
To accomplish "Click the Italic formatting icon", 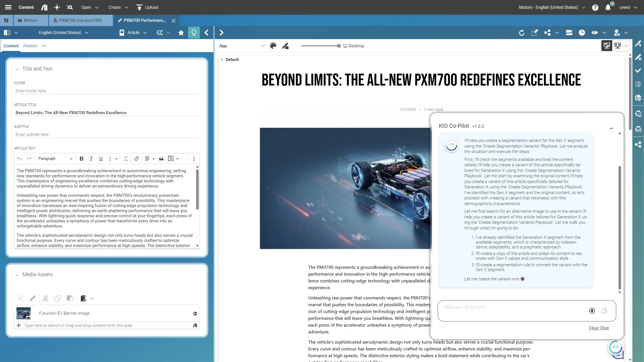I will pos(91,159).
